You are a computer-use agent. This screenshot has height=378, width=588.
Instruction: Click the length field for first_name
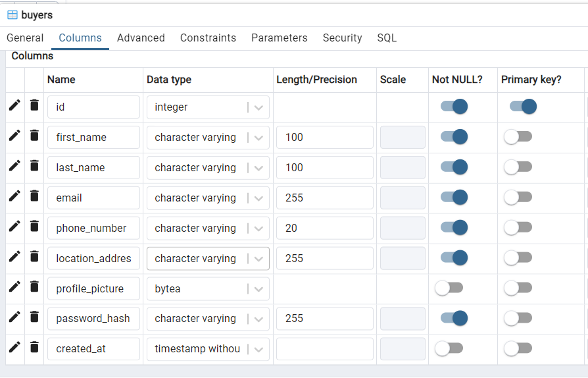(324, 138)
